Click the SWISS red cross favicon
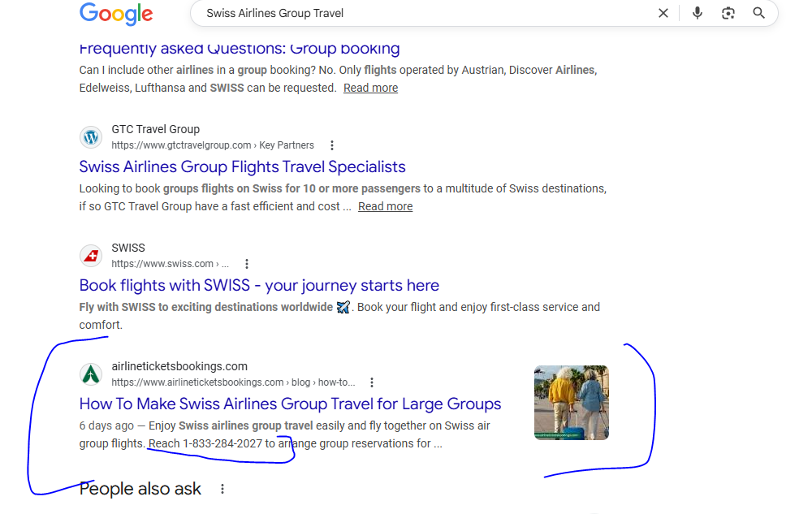Image resolution: width=812 pixels, height=514 pixels. click(92, 256)
